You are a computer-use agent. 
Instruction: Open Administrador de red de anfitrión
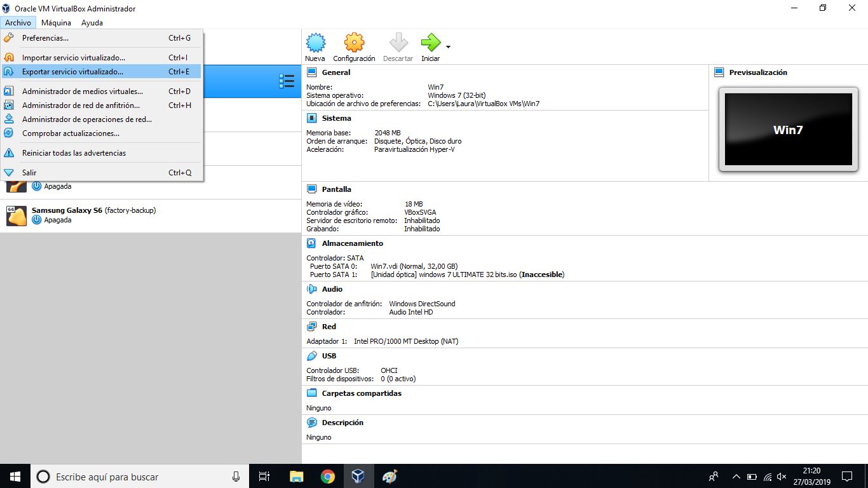coord(81,105)
